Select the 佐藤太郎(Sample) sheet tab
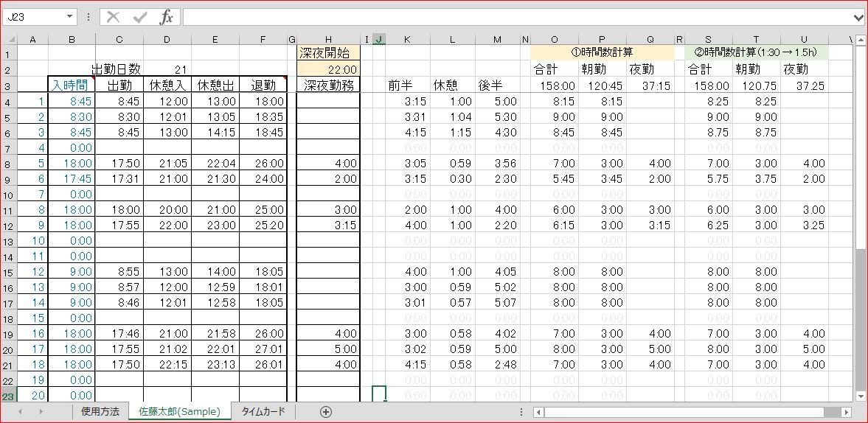Viewport: 868px width, 423px height. 180,411
